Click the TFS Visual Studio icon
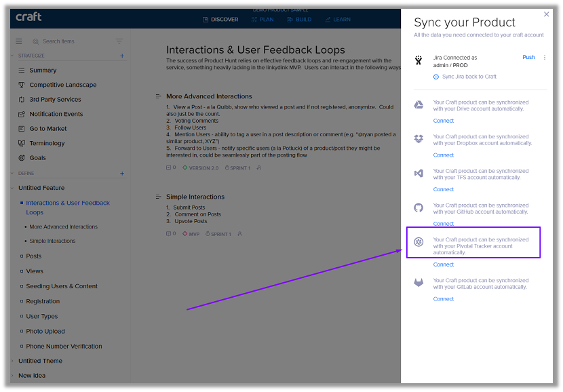Screen dimensions: 563x392 click(419, 174)
